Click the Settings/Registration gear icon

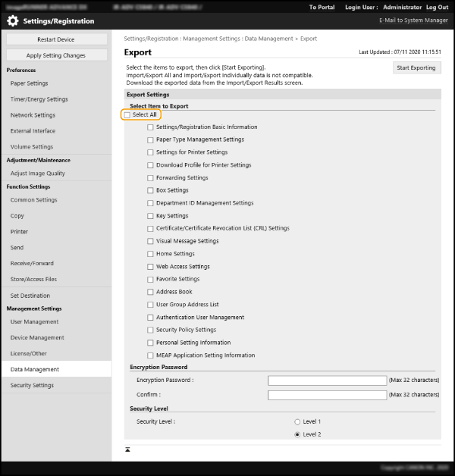[13, 21]
